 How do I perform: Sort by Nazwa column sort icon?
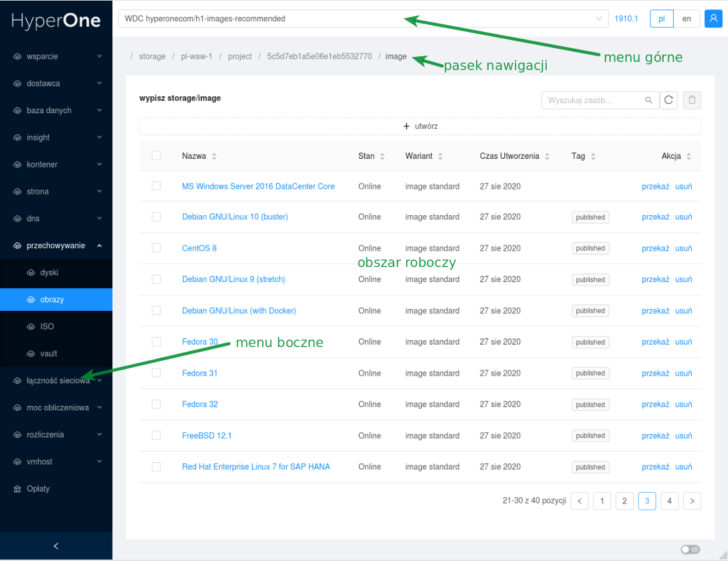coord(214,156)
